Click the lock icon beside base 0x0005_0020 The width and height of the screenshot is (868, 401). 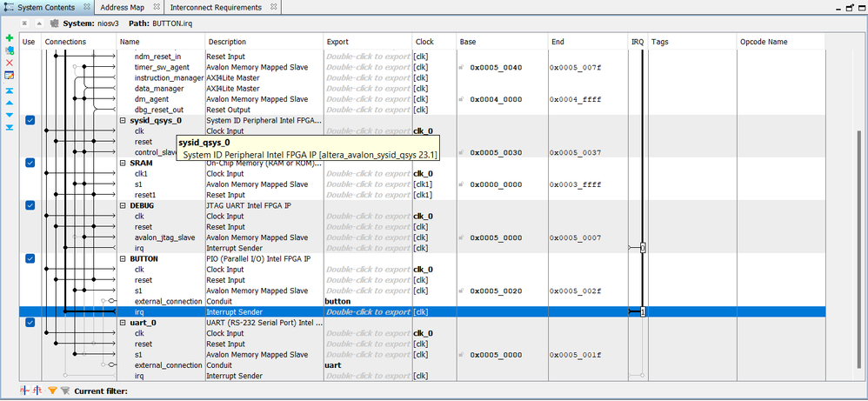pyautogui.click(x=461, y=291)
